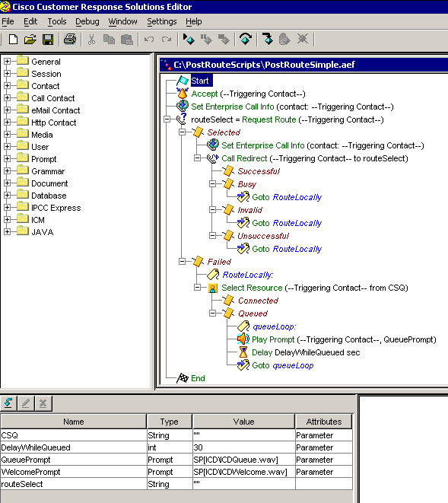This screenshot has height=503, width=448.
Task: Click the Open folder toolbar icon
Action: coord(30,40)
